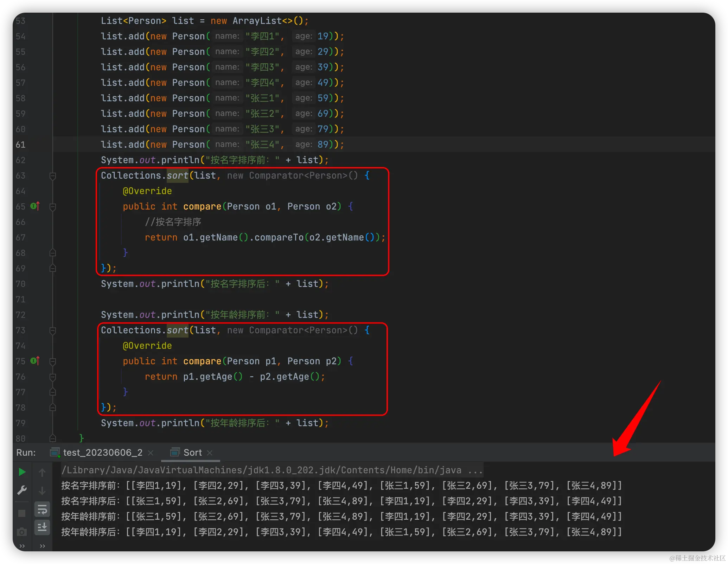Click the "李四1" string on line 54

262,36
